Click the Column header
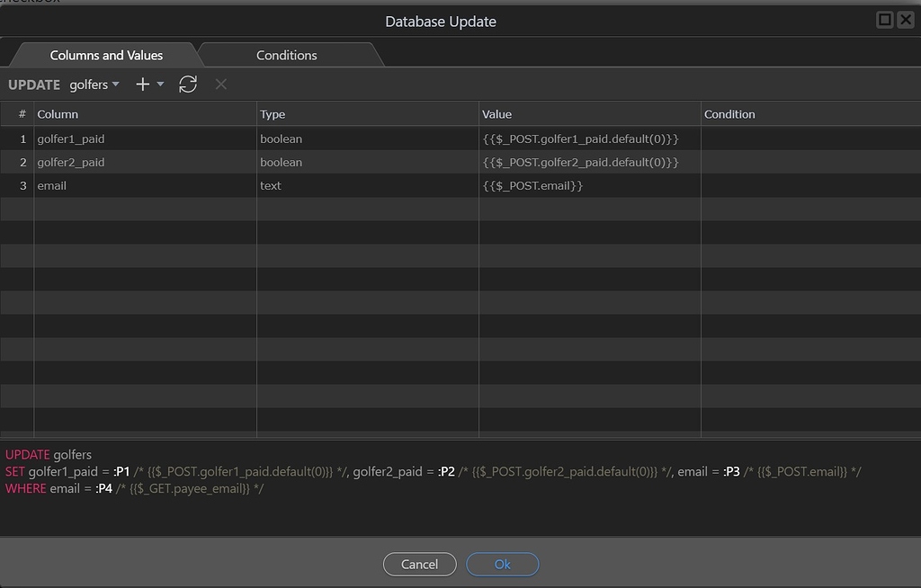 point(145,114)
